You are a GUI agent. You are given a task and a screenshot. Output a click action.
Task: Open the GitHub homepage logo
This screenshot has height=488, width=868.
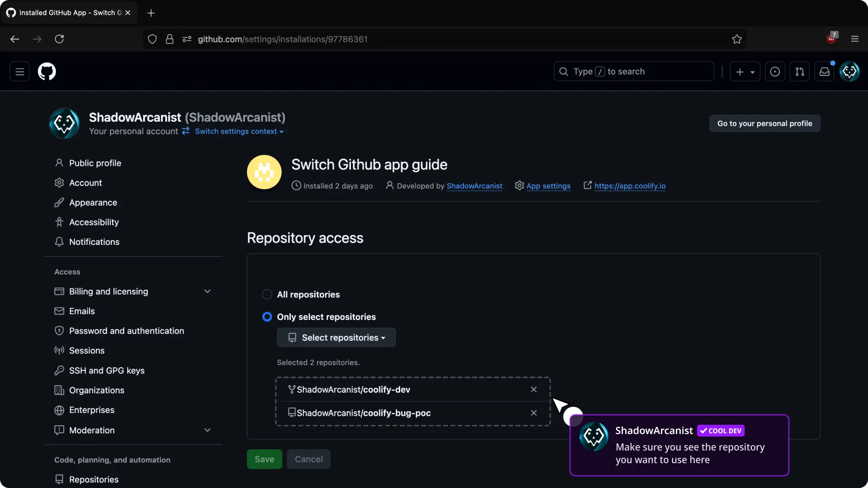point(47,71)
